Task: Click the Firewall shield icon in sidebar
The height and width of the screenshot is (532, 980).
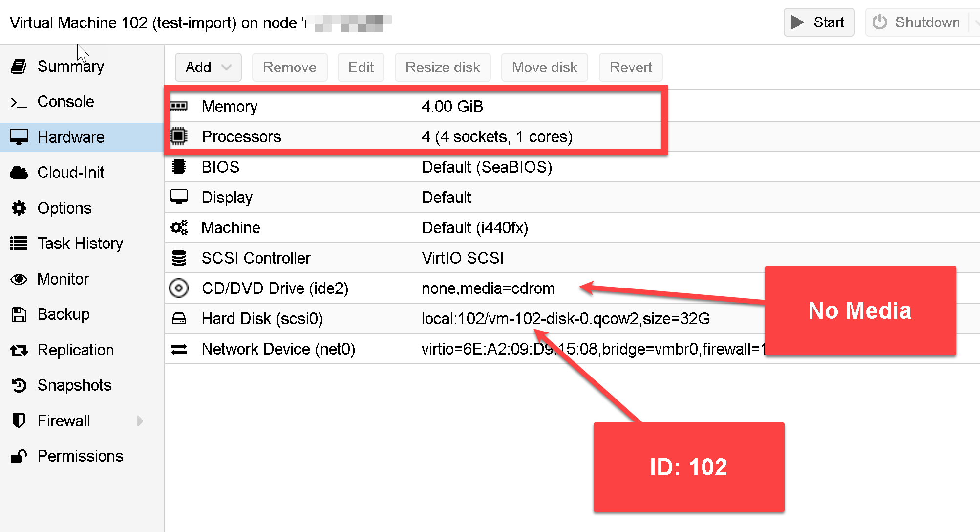Action: pyautogui.click(x=19, y=421)
